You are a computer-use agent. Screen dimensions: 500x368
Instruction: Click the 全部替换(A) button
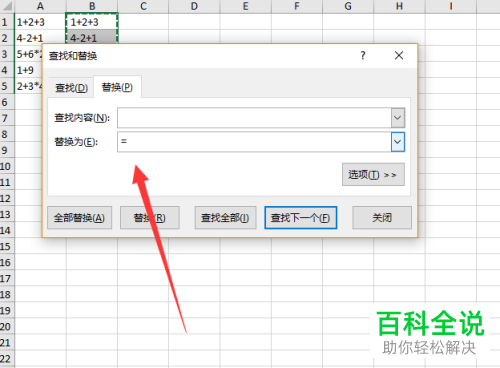click(x=79, y=218)
